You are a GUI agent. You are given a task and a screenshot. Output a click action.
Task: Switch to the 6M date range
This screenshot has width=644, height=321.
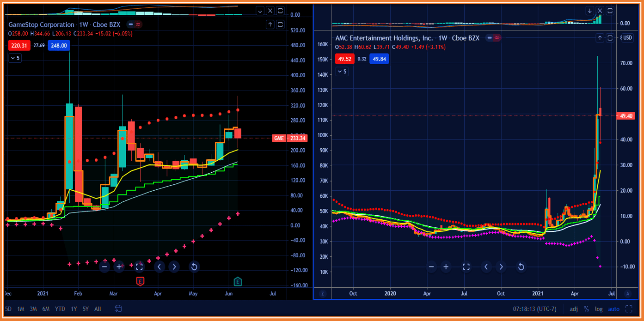coord(46,309)
